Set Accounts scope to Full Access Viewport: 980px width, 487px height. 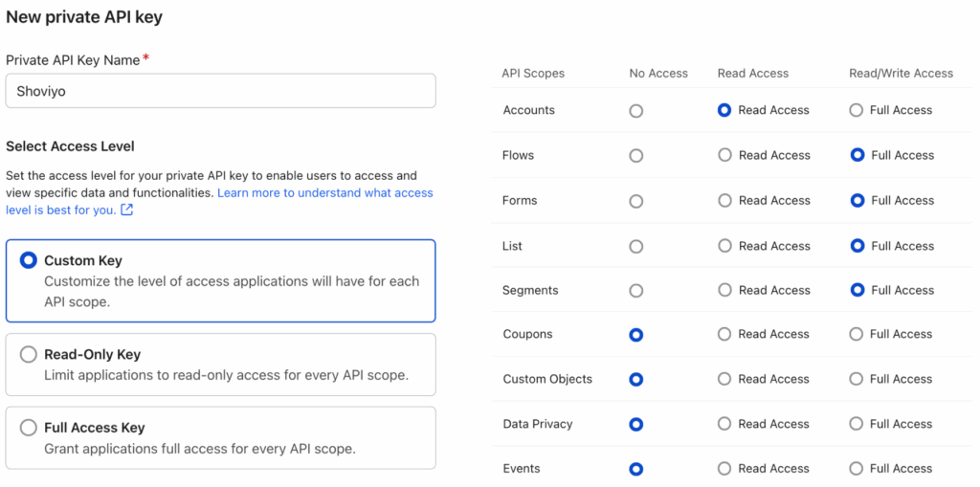857,111
